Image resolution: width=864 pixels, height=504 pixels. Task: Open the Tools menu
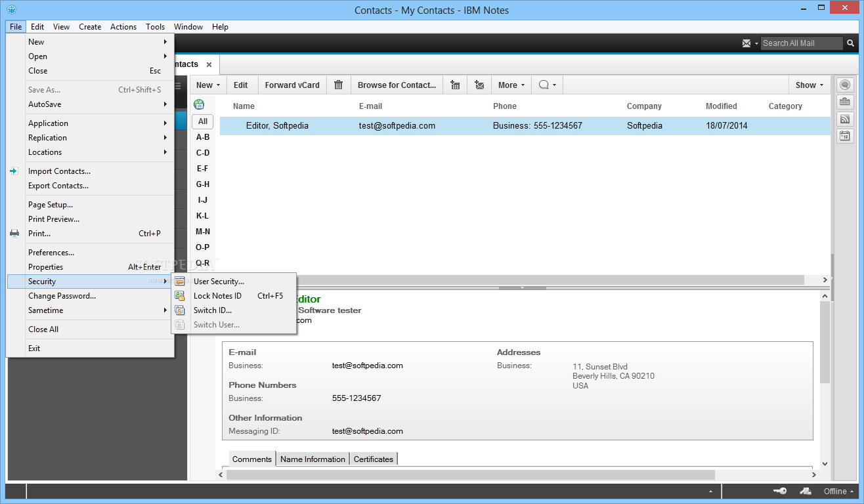(156, 27)
